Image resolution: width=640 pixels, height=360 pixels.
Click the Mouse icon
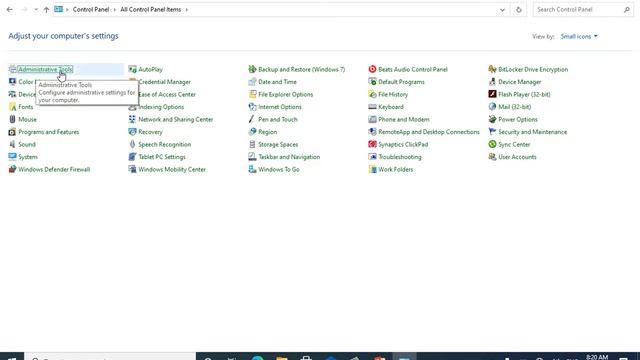12,120
